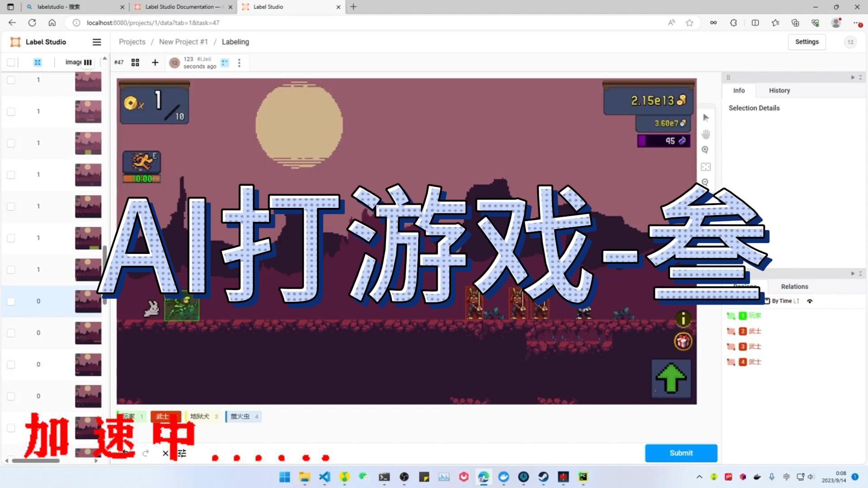
Task: Click the zoom in magnifier tool
Action: click(705, 150)
